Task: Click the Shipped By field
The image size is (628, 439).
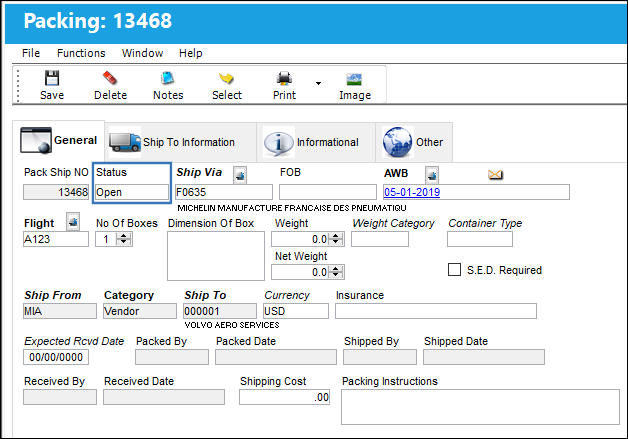Action: coord(380,357)
